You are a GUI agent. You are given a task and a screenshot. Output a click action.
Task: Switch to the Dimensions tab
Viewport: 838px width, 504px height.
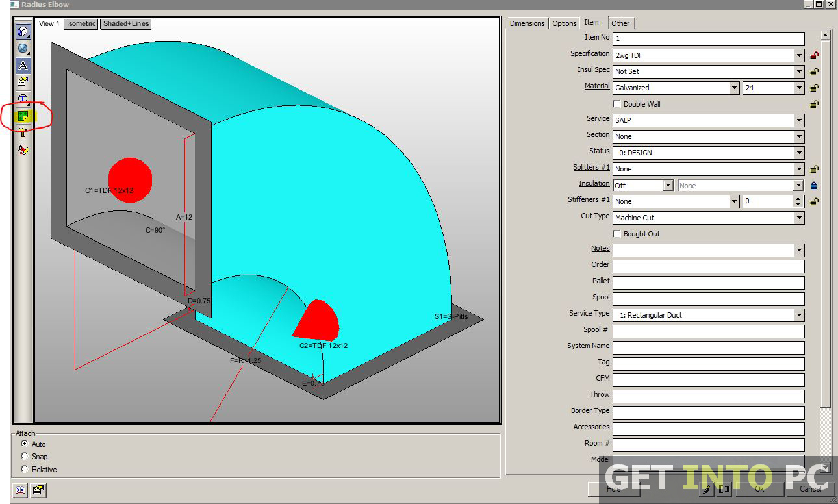pyautogui.click(x=527, y=23)
